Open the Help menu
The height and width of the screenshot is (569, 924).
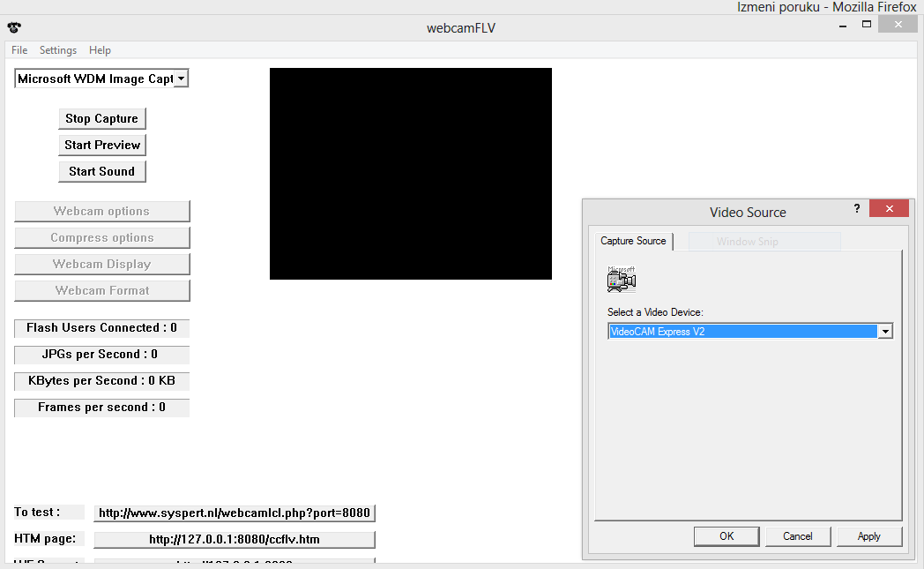(100, 50)
